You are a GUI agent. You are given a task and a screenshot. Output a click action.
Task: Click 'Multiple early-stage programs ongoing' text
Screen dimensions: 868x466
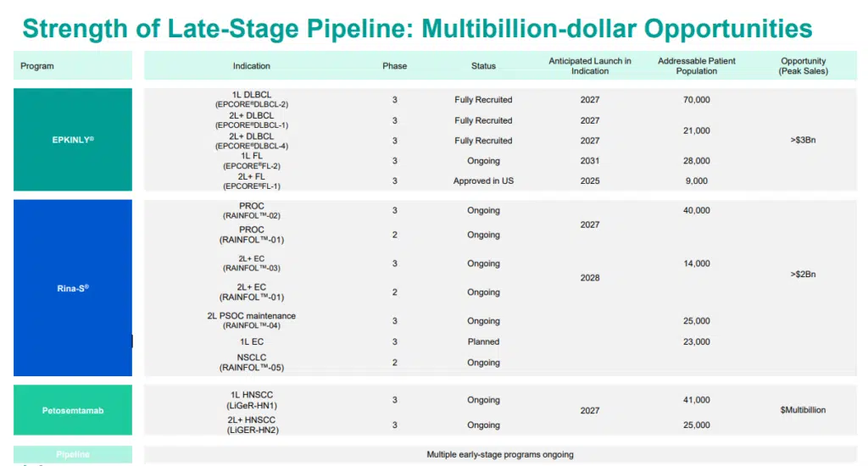500,455
